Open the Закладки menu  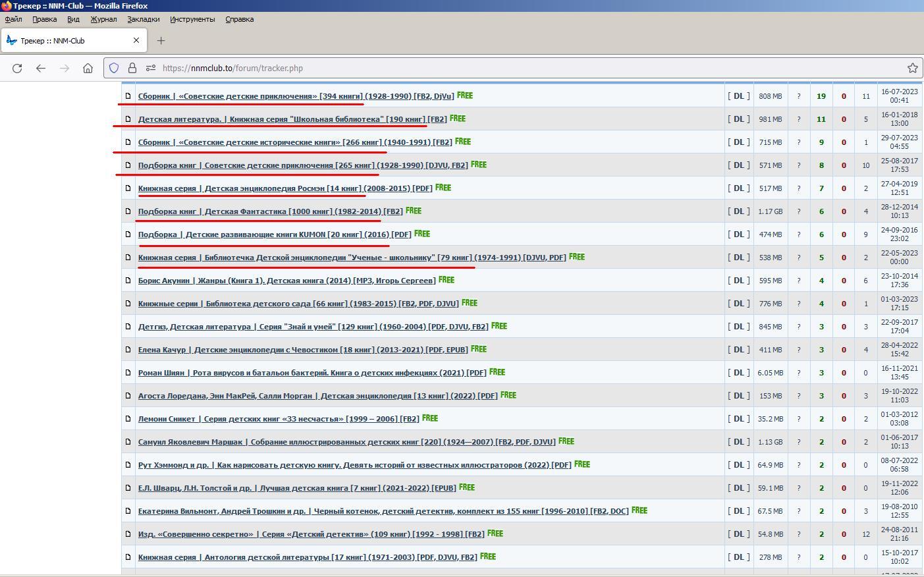[x=143, y=19]
